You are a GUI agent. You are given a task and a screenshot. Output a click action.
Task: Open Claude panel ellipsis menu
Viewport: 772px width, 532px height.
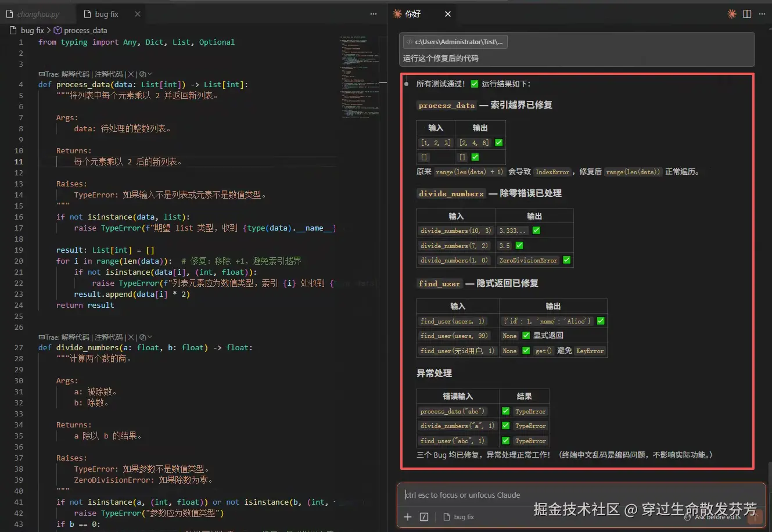click(x=762, y=14)
